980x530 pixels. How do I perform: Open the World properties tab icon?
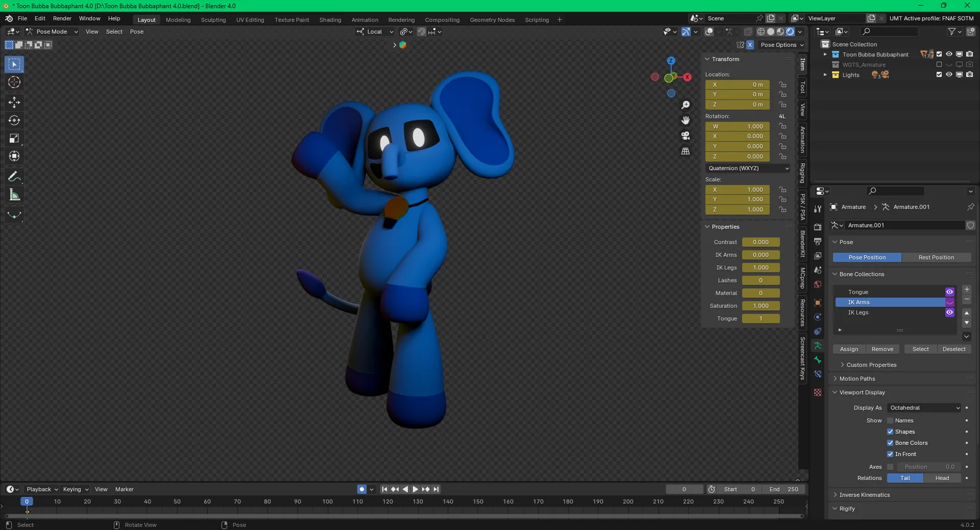(818, 285)
